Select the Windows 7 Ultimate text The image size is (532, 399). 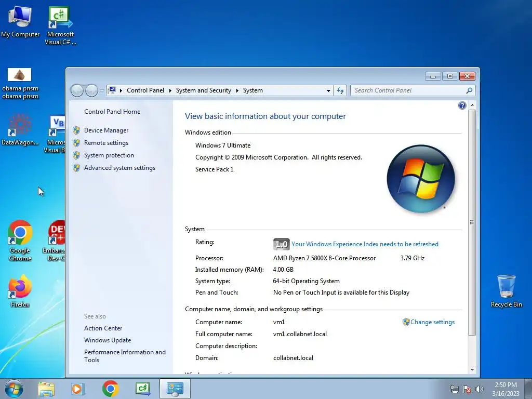[x=223, y=145]
